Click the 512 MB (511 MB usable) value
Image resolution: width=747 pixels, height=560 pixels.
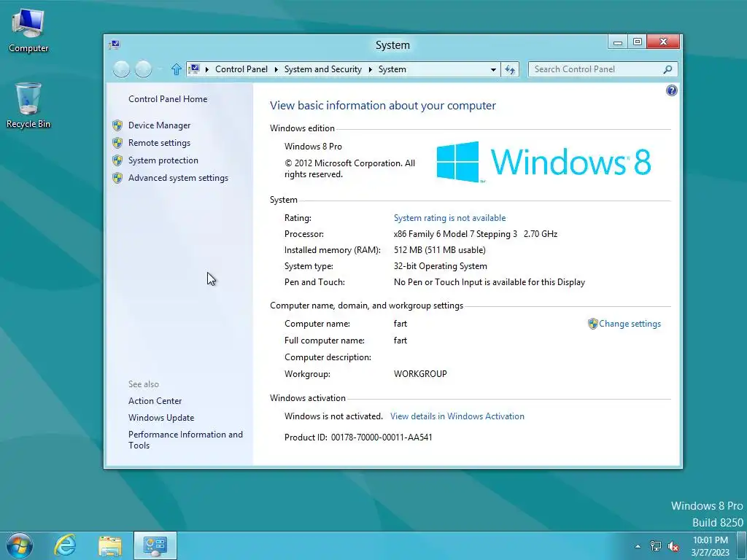tap(440, 250)
